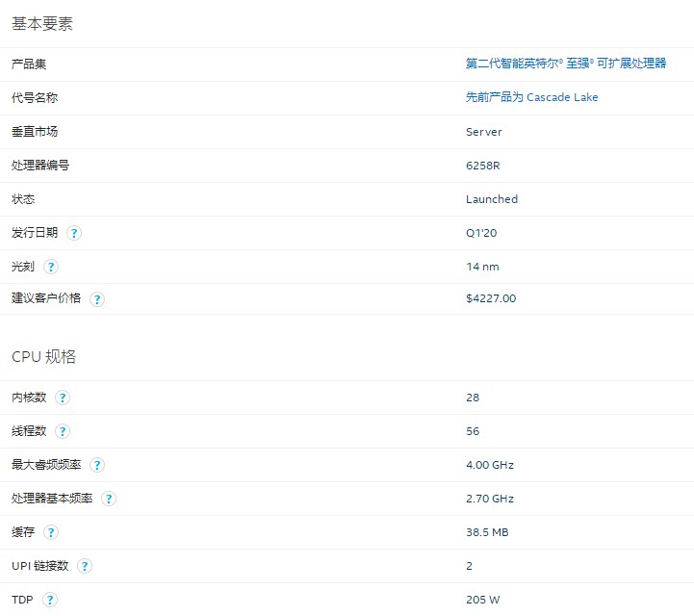Click the help icon next to 发行日期

(74, 233)
